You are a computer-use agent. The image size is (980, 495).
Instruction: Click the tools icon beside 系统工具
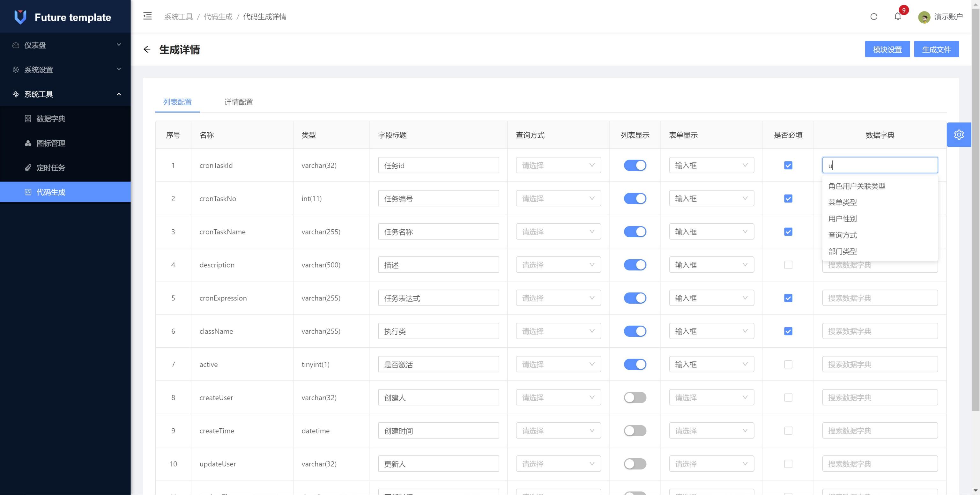pos(16,94)
